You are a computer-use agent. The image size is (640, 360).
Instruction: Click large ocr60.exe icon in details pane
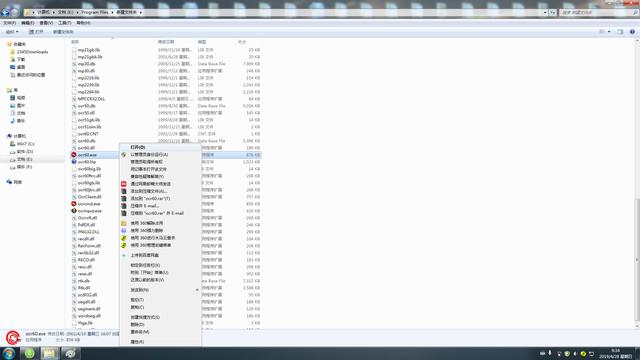pos(13,337)
